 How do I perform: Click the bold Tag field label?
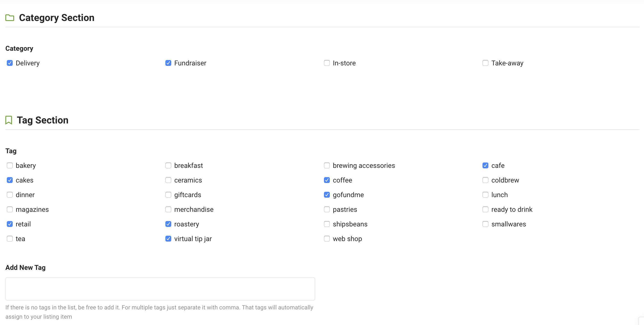point(11,151)
